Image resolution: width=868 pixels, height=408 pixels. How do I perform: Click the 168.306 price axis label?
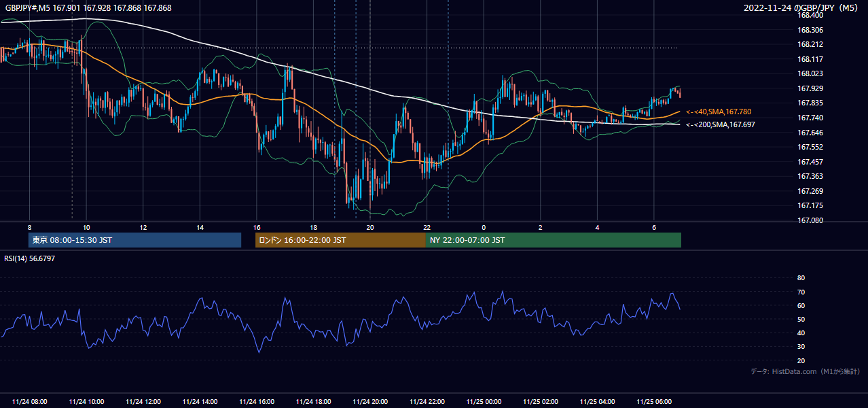(x=810, y=30)
